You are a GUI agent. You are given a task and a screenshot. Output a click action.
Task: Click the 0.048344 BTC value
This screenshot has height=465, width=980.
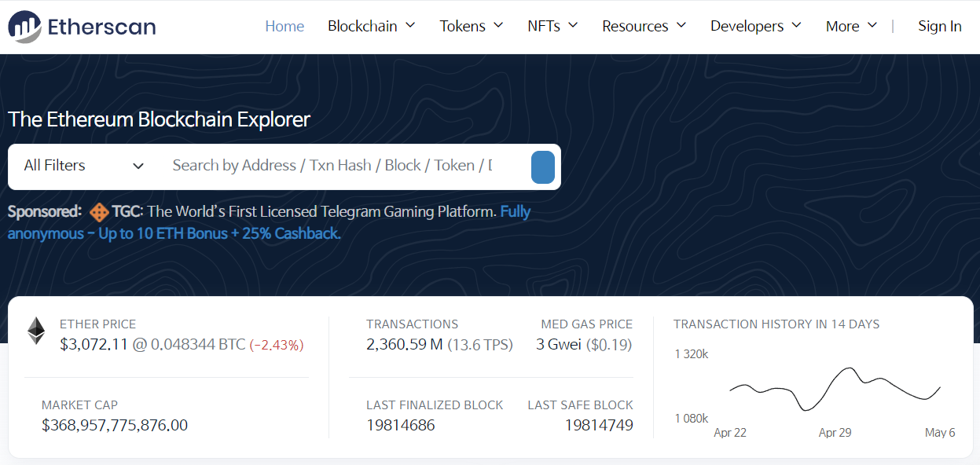tap(198, 344)
